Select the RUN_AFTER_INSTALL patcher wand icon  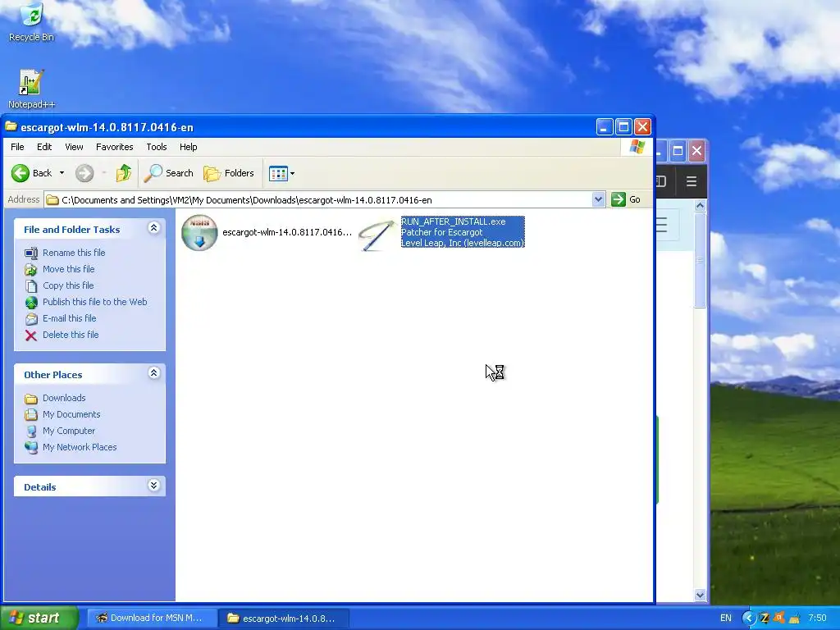(x=377, y=234)
